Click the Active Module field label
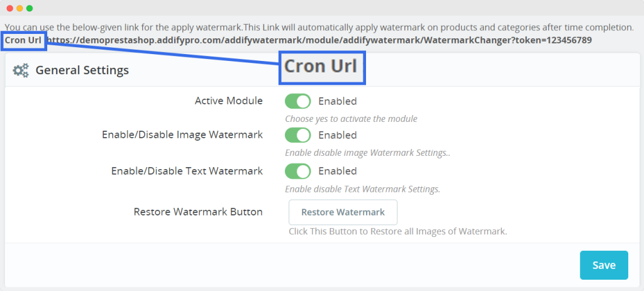 (228, 101)
